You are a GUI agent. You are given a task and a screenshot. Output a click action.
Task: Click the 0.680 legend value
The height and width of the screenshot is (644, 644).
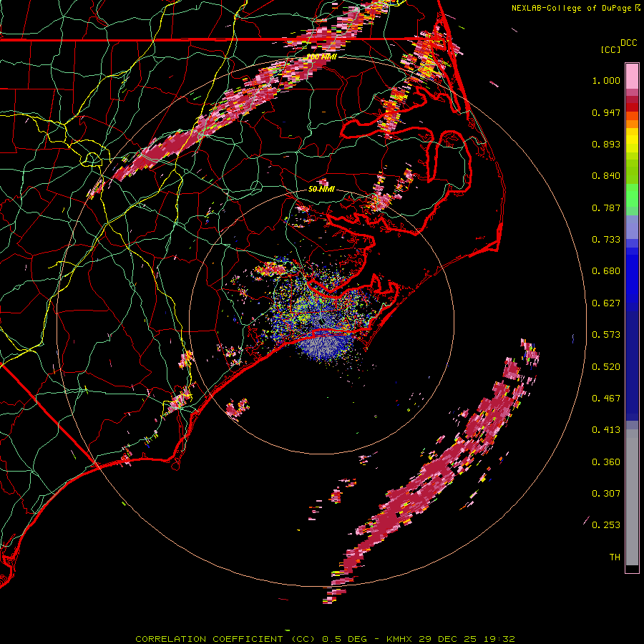pyautogui.click(x=606, y=271)
